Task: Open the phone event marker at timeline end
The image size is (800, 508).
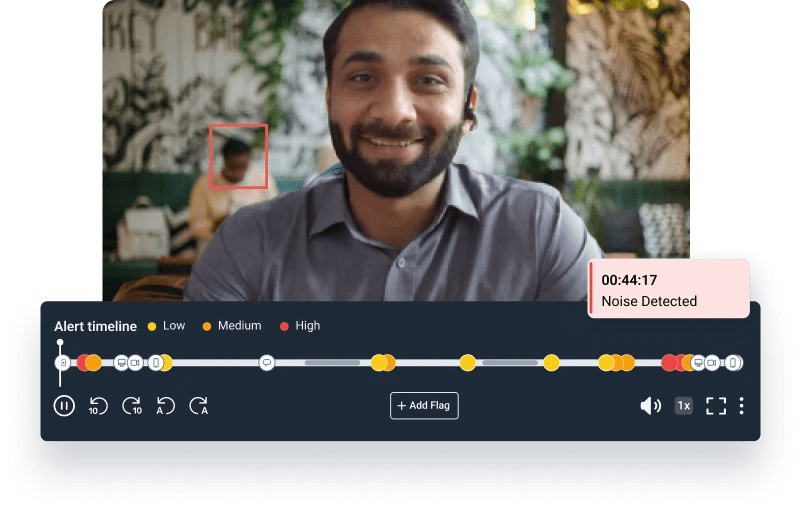Action: [x=734, y=363]
